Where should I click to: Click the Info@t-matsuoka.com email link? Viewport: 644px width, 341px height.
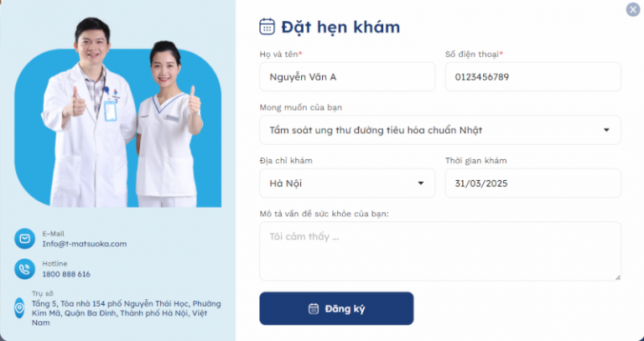coord(85,244)
